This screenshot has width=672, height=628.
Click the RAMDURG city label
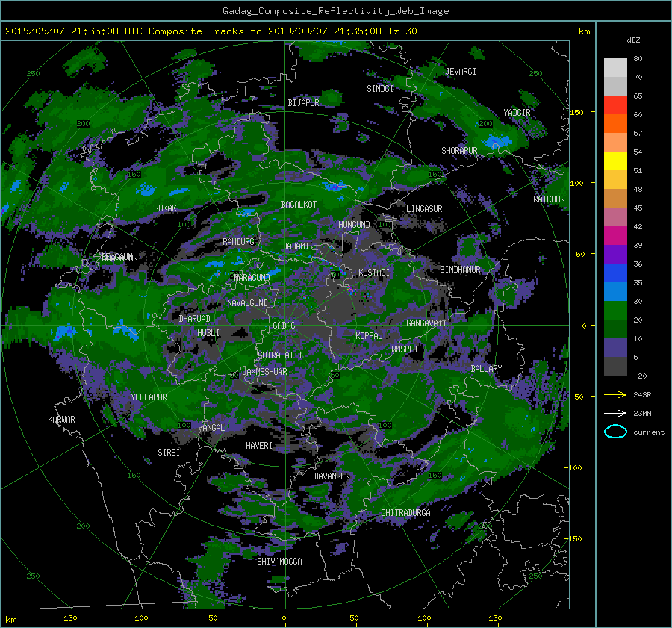click(x=238, y=242)
